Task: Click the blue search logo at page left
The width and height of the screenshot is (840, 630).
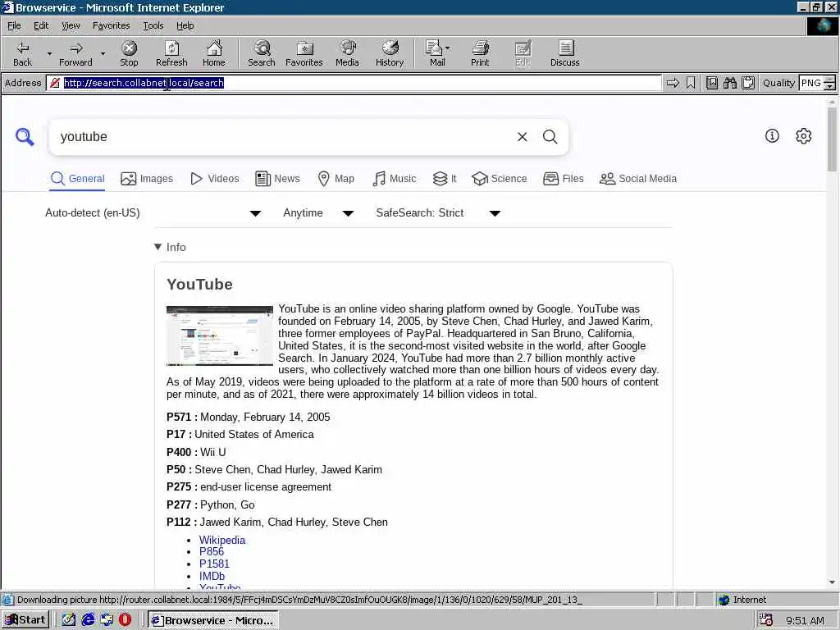Action: pyautogui.click(x=25, y=137)
